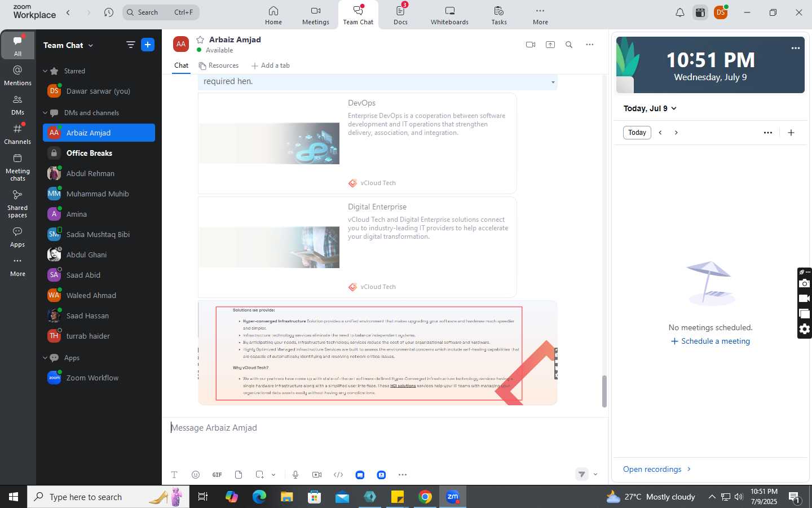Open the DevOps link preview card
812x508 pixels.
pyautogui.click(x=357, y=143)
